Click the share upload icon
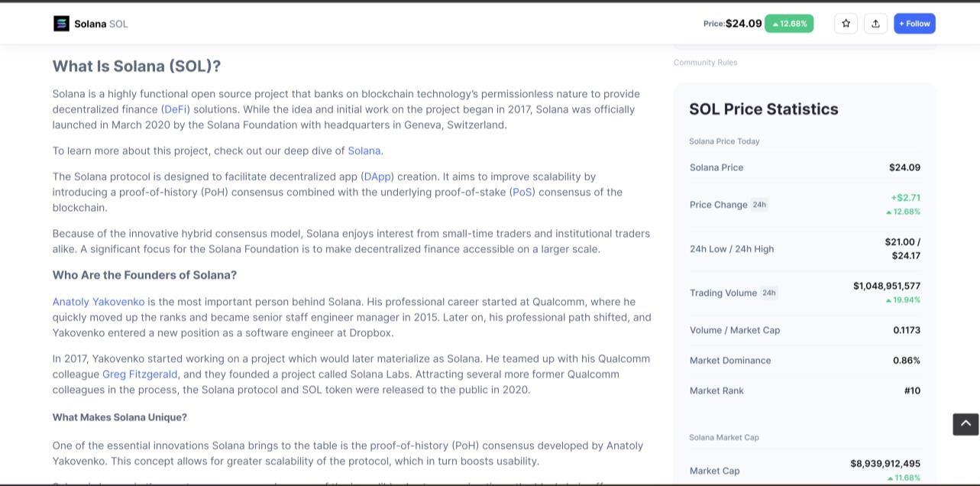The height and width of the screenshot is (486, 980). (875, 24)
